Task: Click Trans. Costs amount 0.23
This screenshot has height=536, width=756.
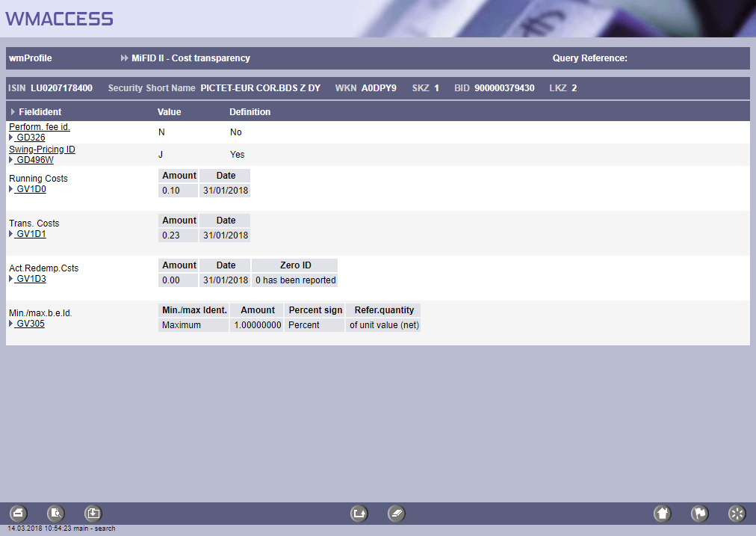Action: [x=178, y=235]
